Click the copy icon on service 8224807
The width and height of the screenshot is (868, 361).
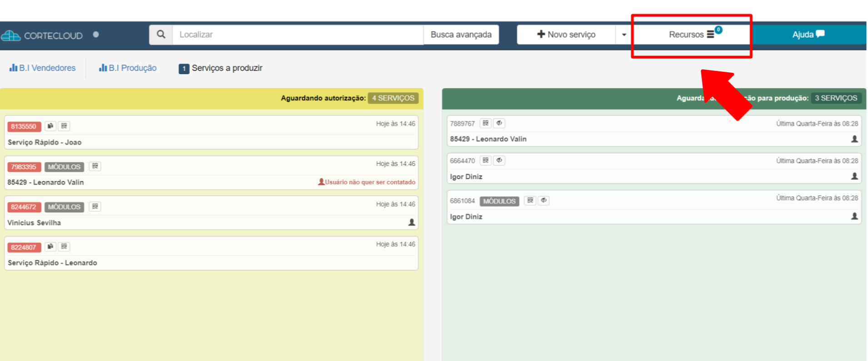[x=50, y=246]
